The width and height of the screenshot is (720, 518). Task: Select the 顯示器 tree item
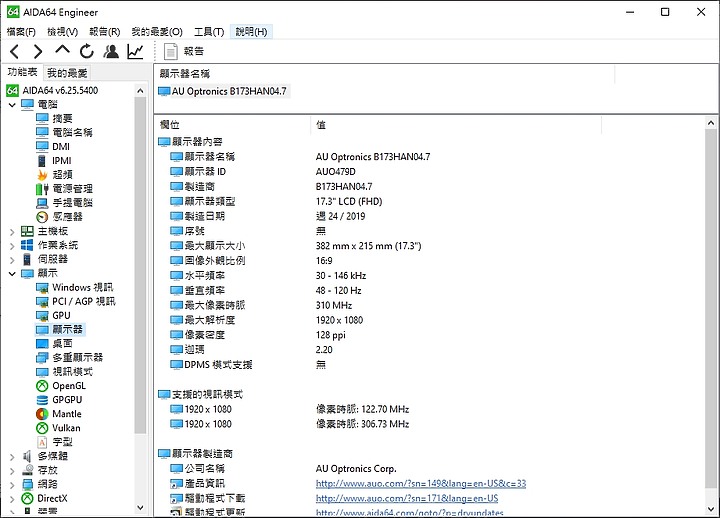click(x=60, y=329)
